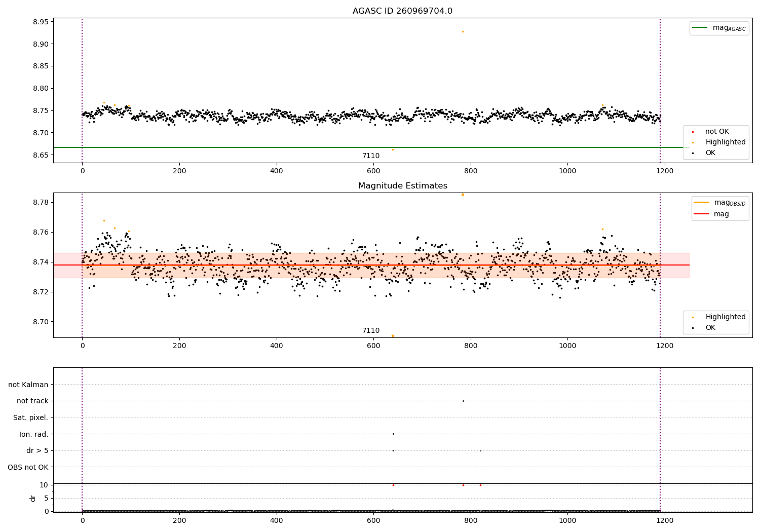Click the 'Sat. pixel.' row label
Image resolution: width=760 pixels, height=532 pixels.
(x=31, y=418)
